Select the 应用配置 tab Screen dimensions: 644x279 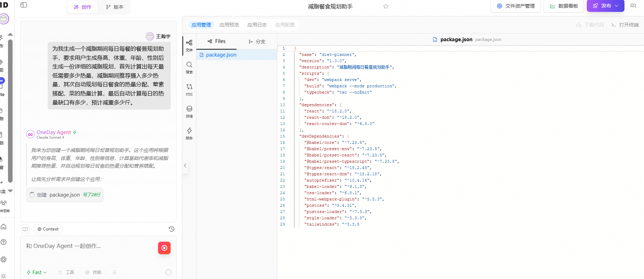285,25
